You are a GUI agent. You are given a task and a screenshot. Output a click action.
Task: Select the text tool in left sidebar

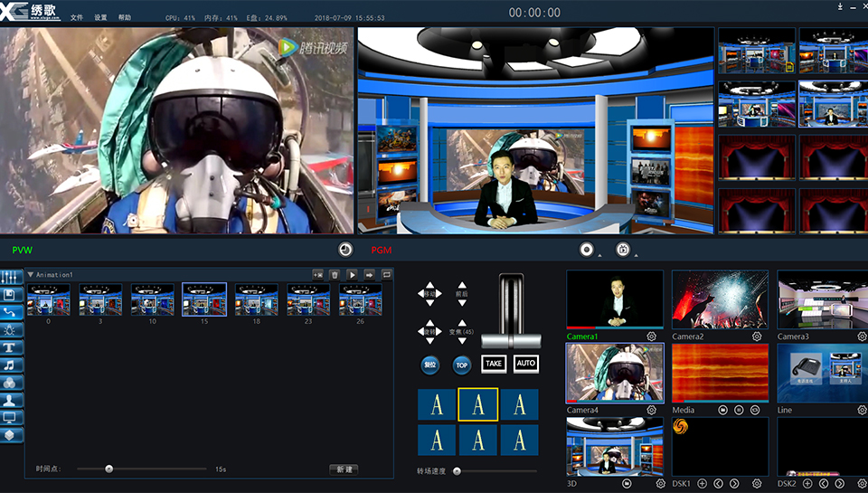12,347
